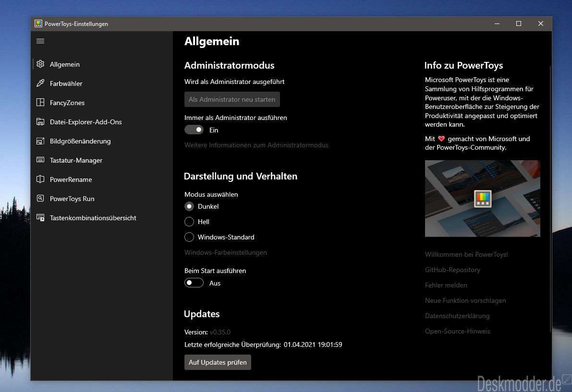
Task: Click the Fehler melden link
Action: coord(446,285)
